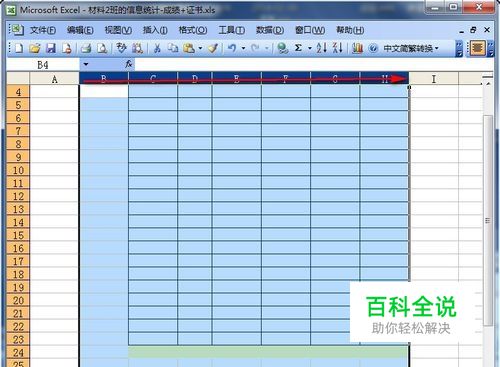Select row 23 header
500x367 pixels.
pos(18,340)
